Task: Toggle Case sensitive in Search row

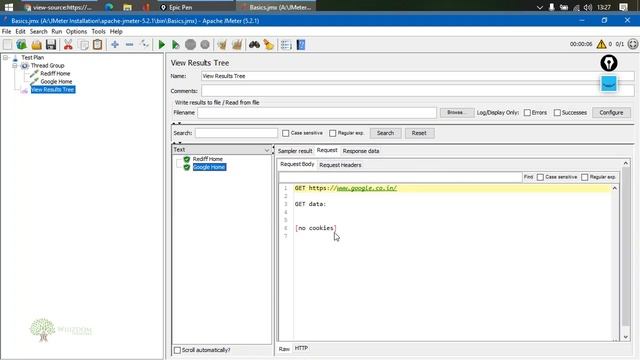Action: [285, 133]
